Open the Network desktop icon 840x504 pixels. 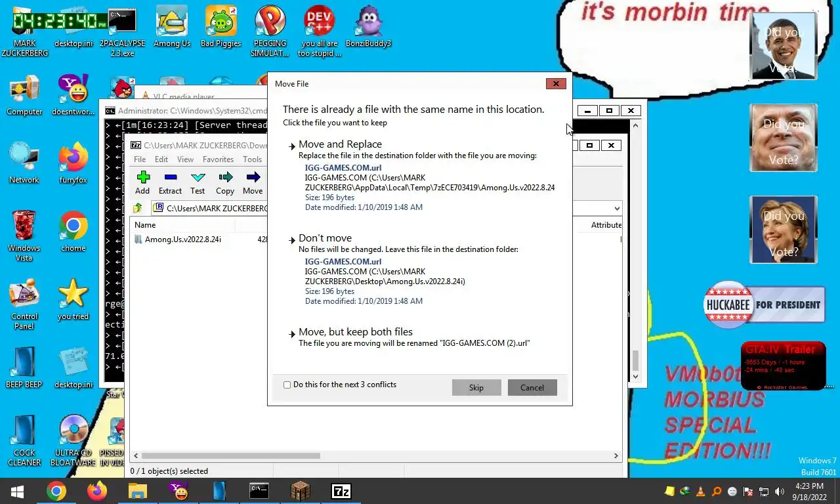point(24,164)
